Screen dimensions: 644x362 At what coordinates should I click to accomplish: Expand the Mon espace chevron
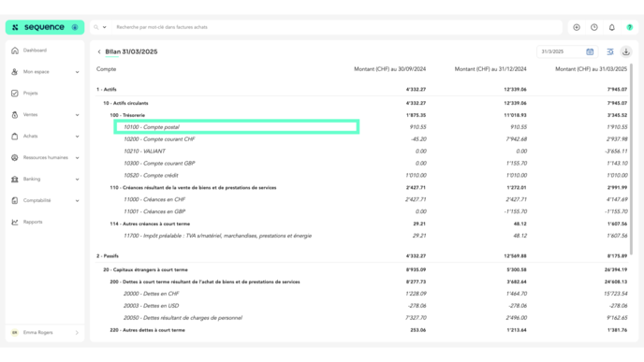[x=77, y=72]
